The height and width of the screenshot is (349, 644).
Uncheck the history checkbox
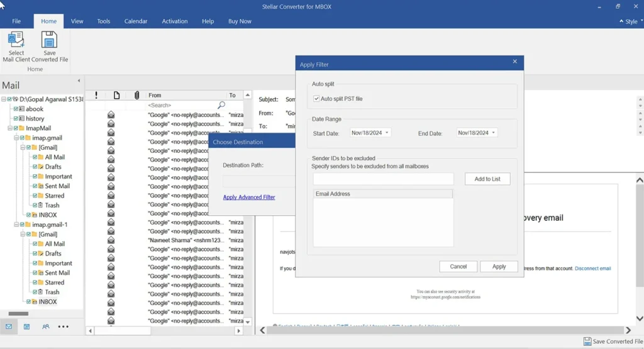(16, 118)
